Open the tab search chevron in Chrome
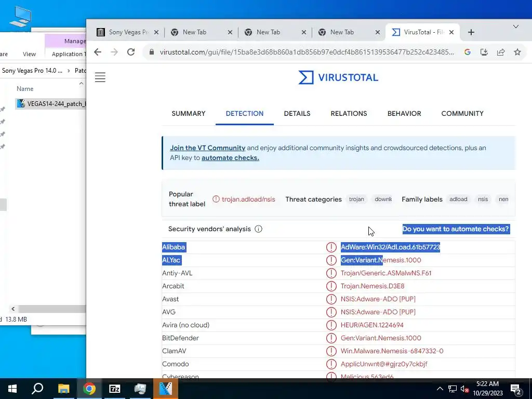Screen dimensions: 532x399 [516, 26]
